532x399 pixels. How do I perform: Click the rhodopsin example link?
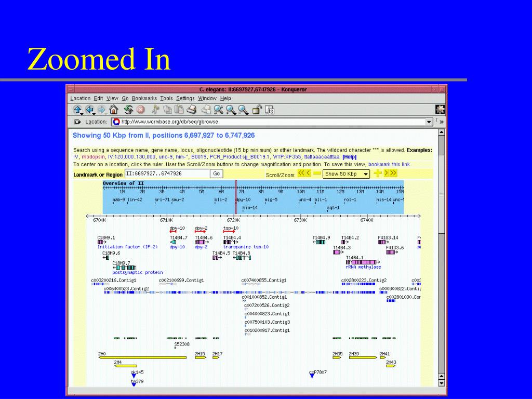tap(93, 157)
